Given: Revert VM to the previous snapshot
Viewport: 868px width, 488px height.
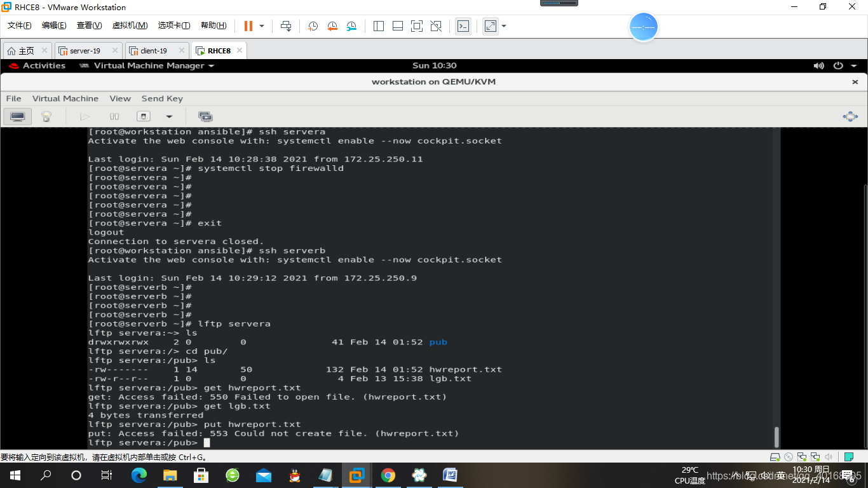Looking at the screenshot, I should 332,26.
